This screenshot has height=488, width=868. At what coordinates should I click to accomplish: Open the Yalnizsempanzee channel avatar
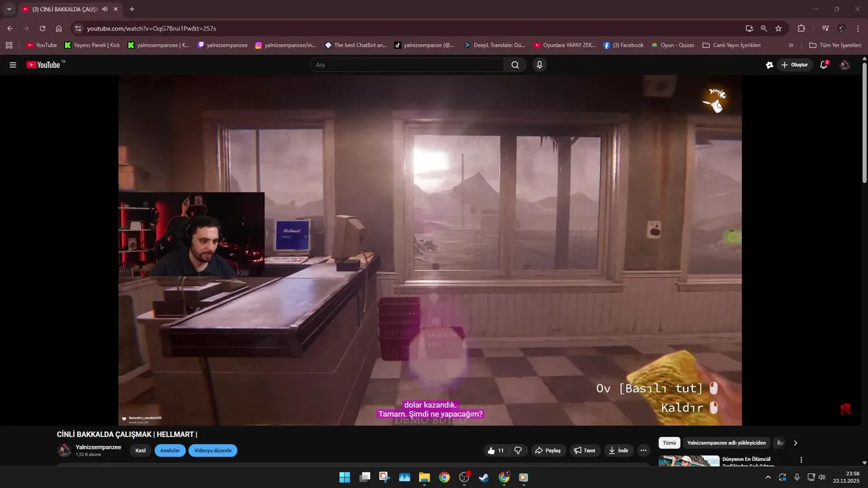[64, 451]
